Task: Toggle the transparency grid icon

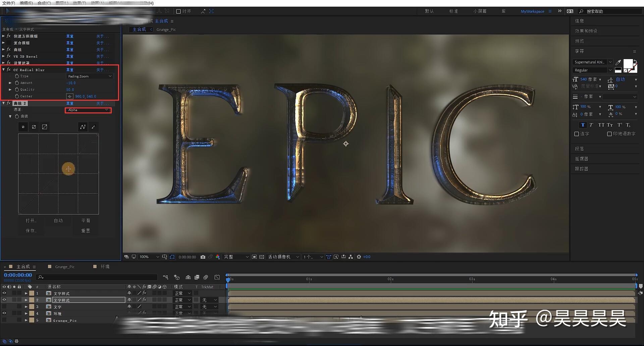Action: tap(262, 257)
